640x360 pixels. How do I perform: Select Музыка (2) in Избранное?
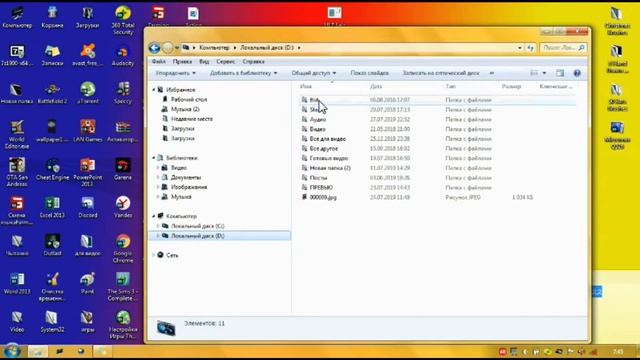click(x=185, y=109)
